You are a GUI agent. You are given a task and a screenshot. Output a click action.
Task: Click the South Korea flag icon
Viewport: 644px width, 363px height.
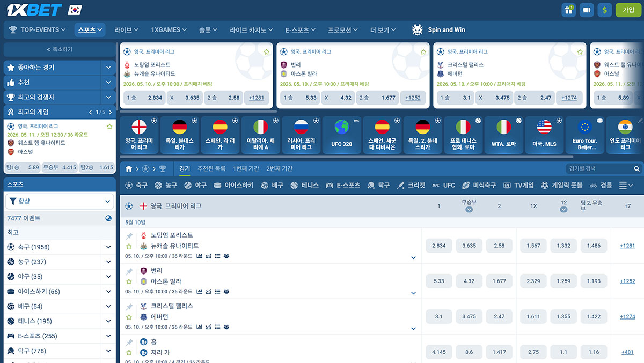click(x=75, y=10)
